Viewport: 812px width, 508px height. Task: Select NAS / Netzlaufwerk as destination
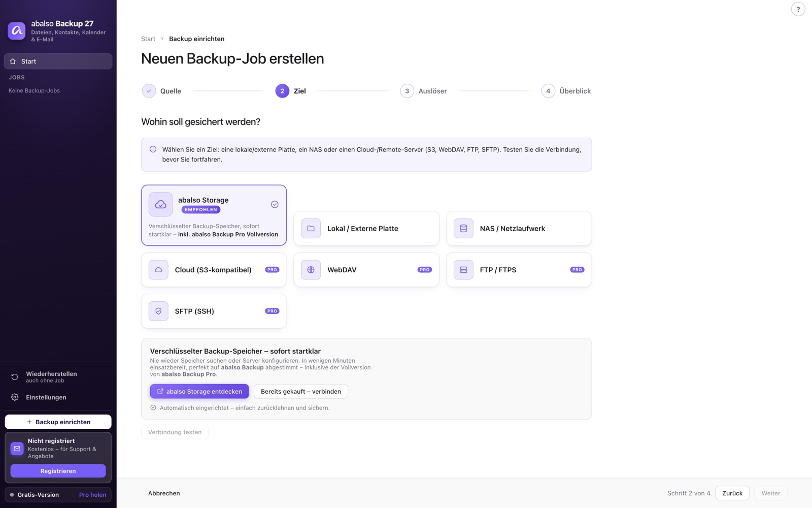(519, 229)
